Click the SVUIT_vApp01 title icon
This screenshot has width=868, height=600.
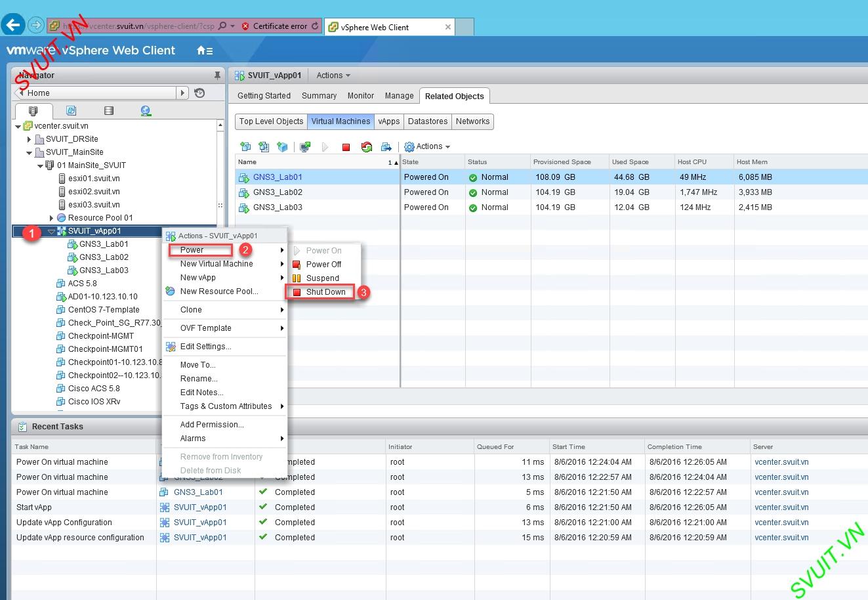(239, 75)
